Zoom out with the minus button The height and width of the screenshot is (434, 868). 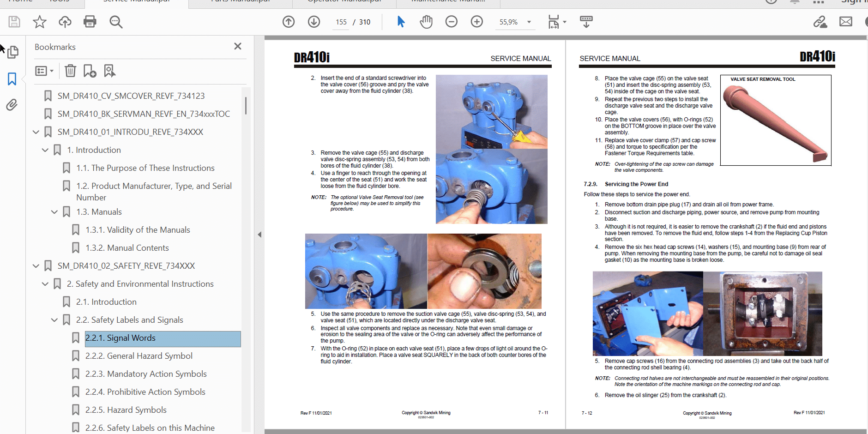[x=452, y=22]
